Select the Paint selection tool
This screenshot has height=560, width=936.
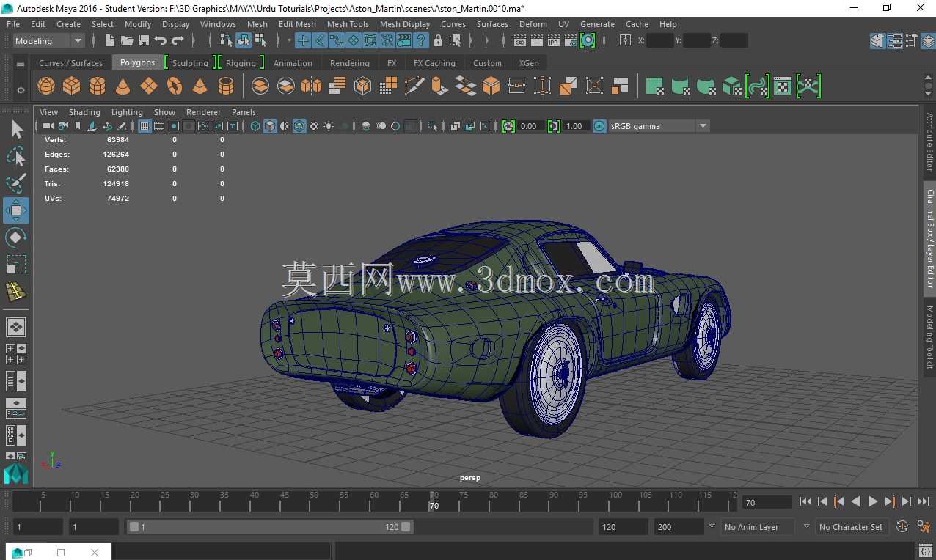[x=16, y=183]
